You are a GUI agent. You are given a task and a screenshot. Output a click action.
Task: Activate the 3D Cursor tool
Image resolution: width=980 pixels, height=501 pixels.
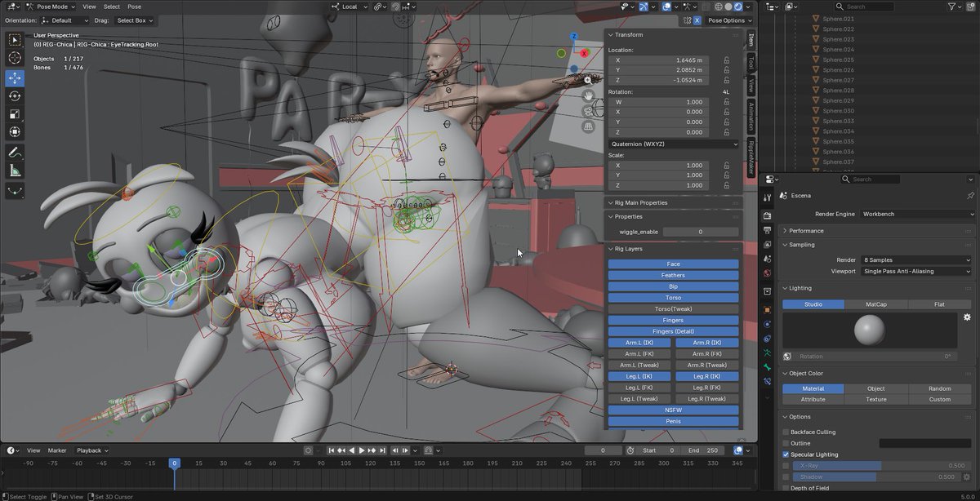(15, 58)
